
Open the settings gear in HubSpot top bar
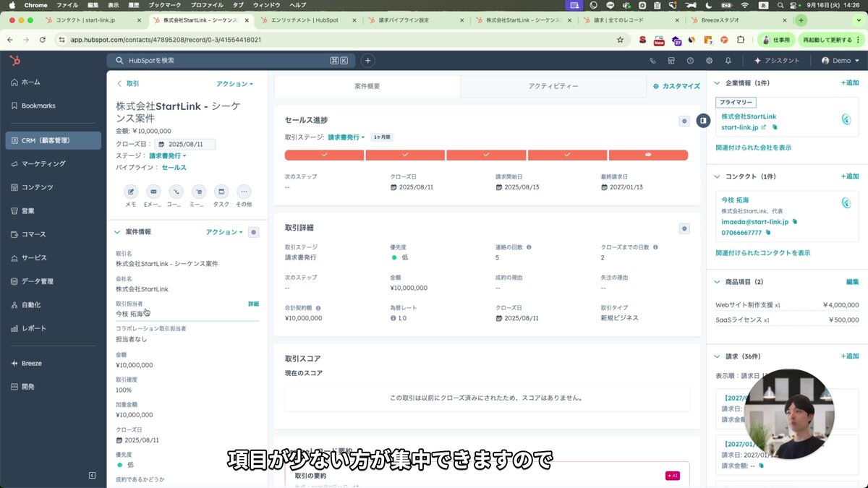click(x=709, y=61)
